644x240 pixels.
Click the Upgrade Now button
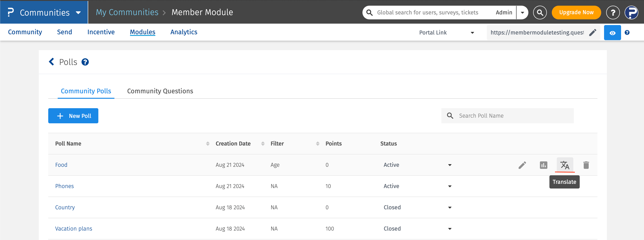pos(576,12)
